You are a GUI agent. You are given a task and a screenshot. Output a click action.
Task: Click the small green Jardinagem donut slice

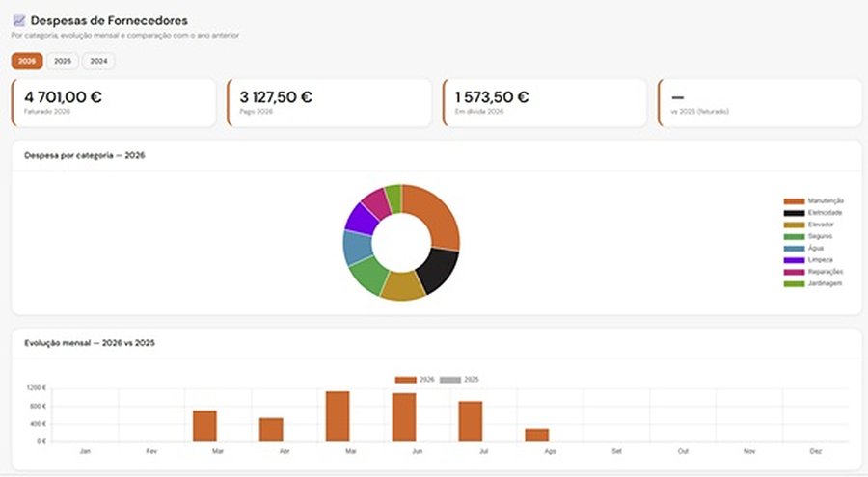tap(393, 197)
